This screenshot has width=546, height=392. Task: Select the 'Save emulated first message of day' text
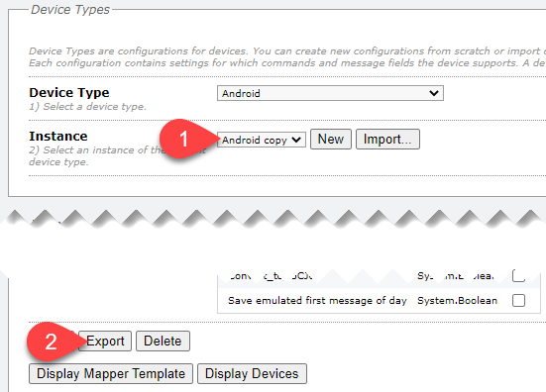click(317, 301)
